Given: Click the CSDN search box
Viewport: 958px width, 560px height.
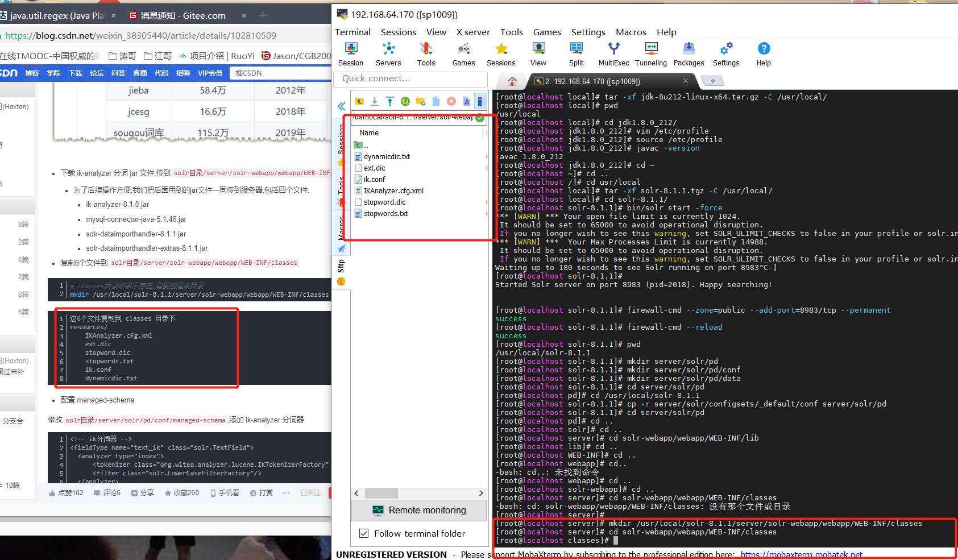Looking at the screenshot, I should click(x=280, y=73).
